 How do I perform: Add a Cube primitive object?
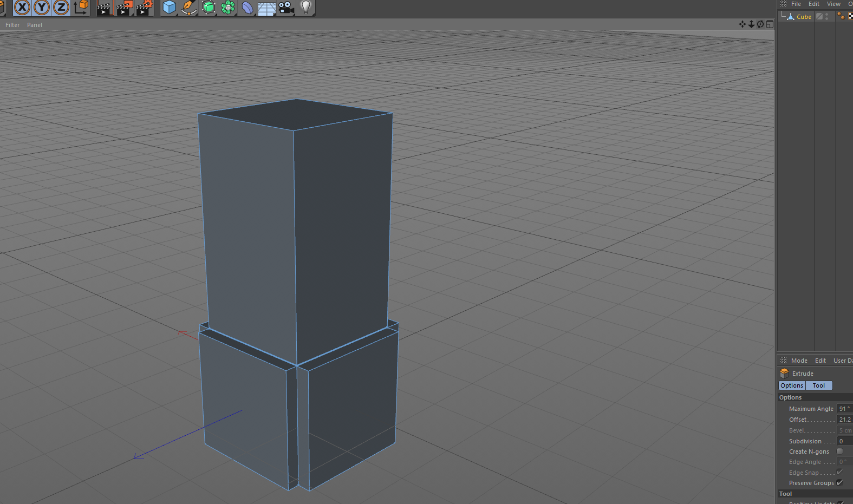pos(170,8)
